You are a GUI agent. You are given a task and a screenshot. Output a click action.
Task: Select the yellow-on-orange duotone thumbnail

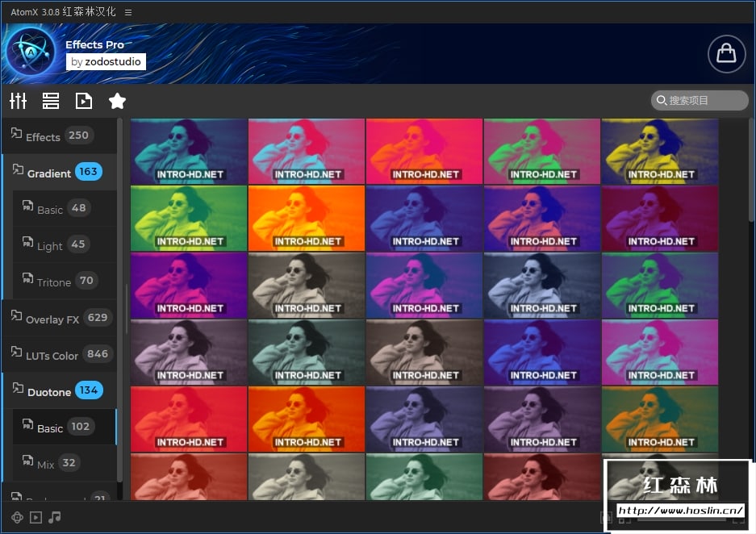pos(307,219)
